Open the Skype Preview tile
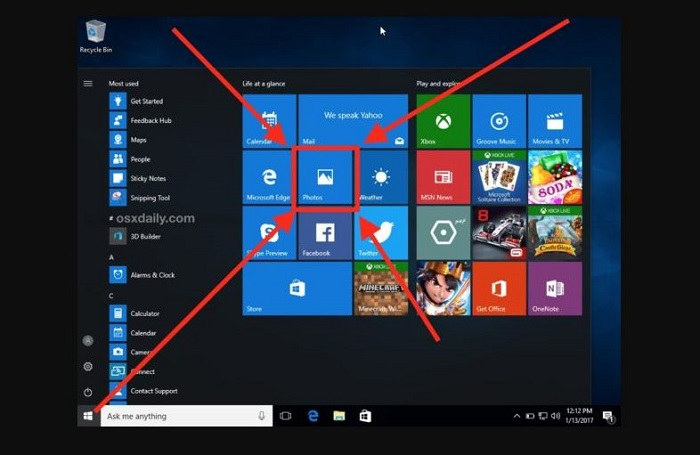This screenshot has height=455, width=700. [x=269, y=233]
